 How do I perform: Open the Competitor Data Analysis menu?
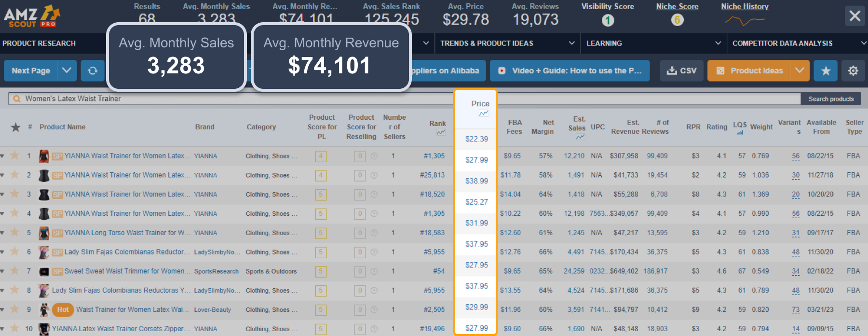pos(782,43)
